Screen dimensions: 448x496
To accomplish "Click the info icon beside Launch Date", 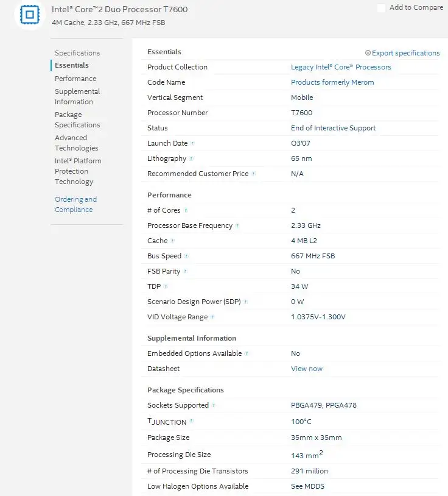I will [192, 144].
